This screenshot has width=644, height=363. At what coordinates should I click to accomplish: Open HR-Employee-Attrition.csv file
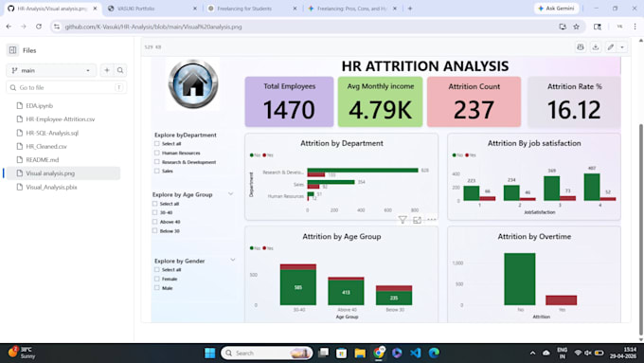tap(60, 119)
